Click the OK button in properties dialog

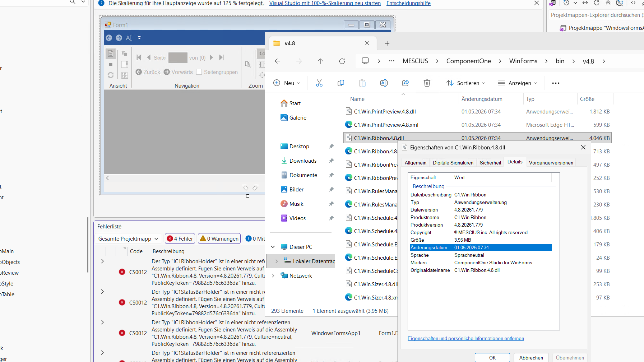point(492,358)
